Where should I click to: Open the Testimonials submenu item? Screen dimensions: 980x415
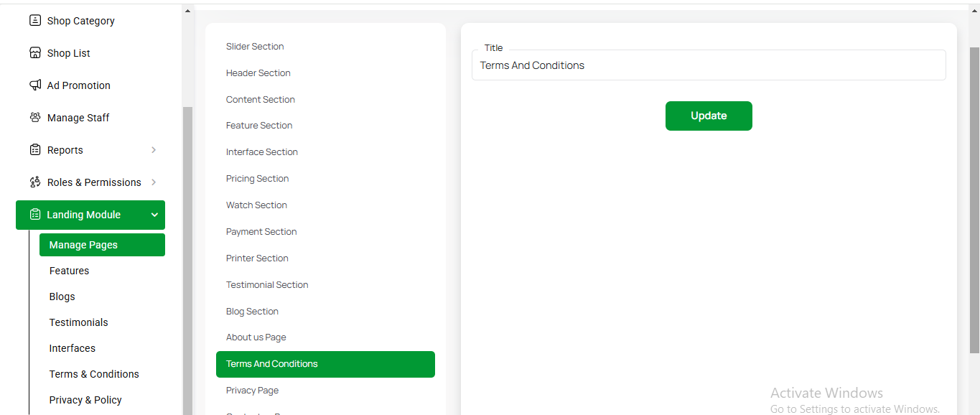tap(78, 322)
